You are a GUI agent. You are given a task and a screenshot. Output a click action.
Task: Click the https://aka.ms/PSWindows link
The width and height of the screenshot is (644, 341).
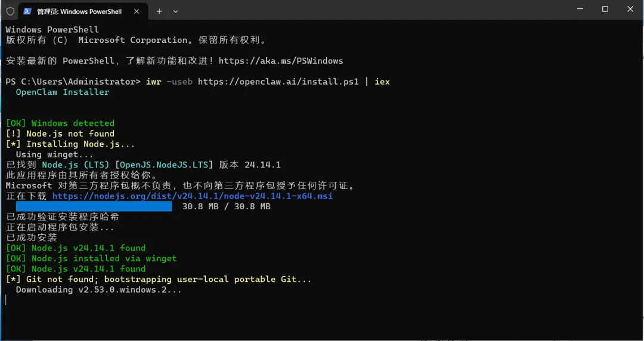tap(280, 61)
